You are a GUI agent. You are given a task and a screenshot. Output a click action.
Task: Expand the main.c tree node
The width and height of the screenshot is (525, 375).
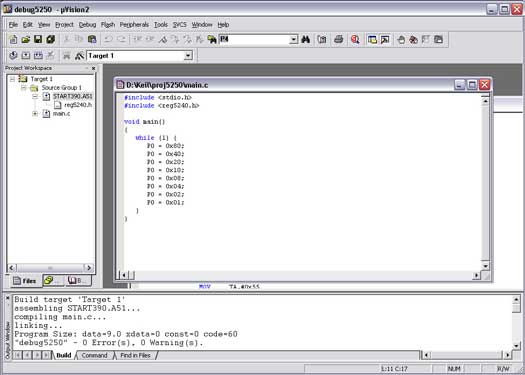35,114
